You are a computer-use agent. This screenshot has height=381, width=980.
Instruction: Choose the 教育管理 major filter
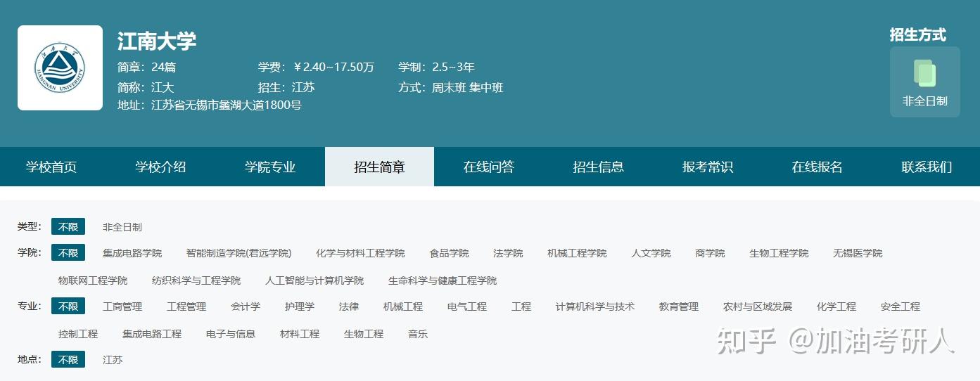pyautogui.click(x=679, y=306)
